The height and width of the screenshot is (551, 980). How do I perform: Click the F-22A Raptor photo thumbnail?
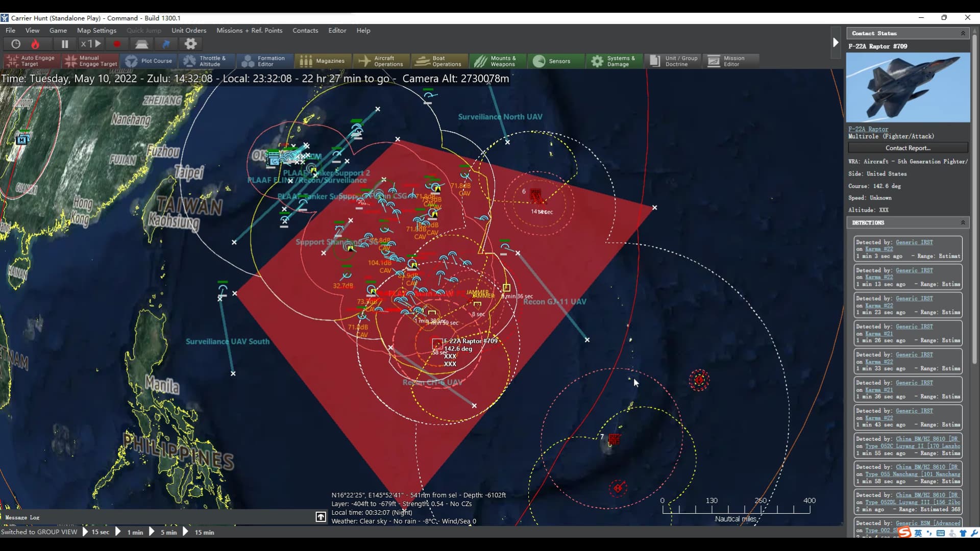pos(908,87)
